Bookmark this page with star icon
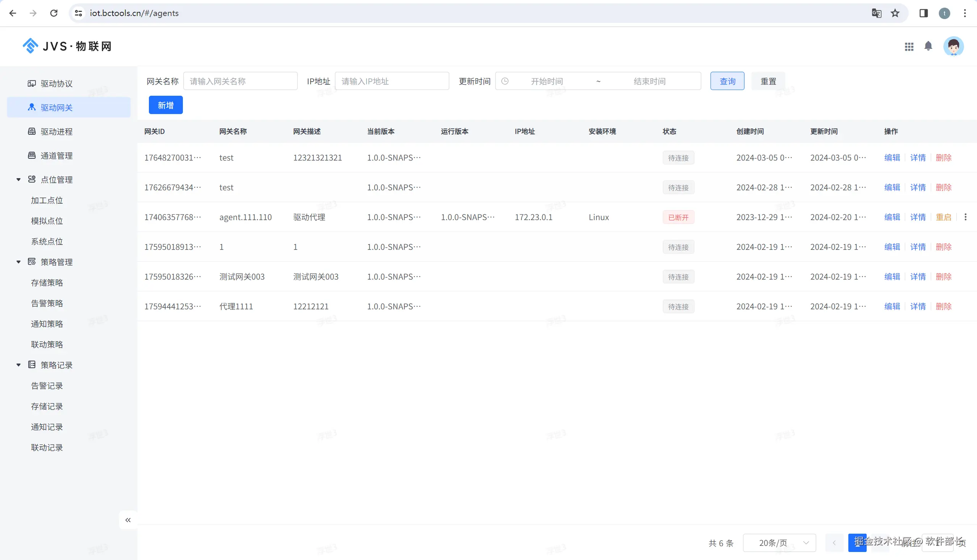The width and height of the screenshot is (977, 560). pyautogui.click(x=895, y=13)
